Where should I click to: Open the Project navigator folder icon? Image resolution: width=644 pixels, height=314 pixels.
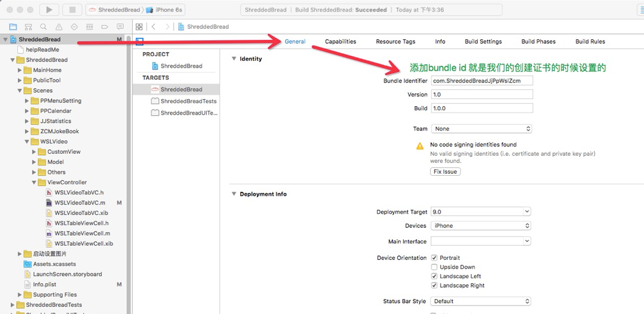[x=13, y=26]
